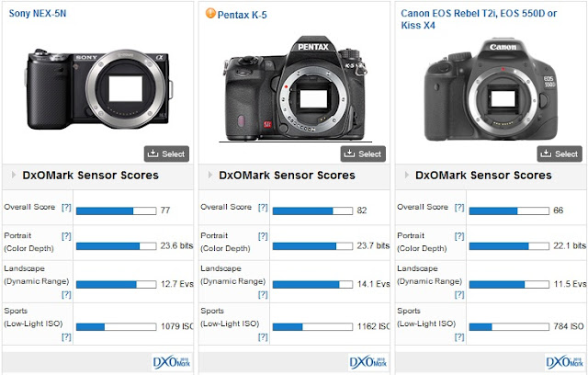Screen dimensions: 588x375
Task: Open the Sony NEX-5N camera link
Action: (38, 14)
